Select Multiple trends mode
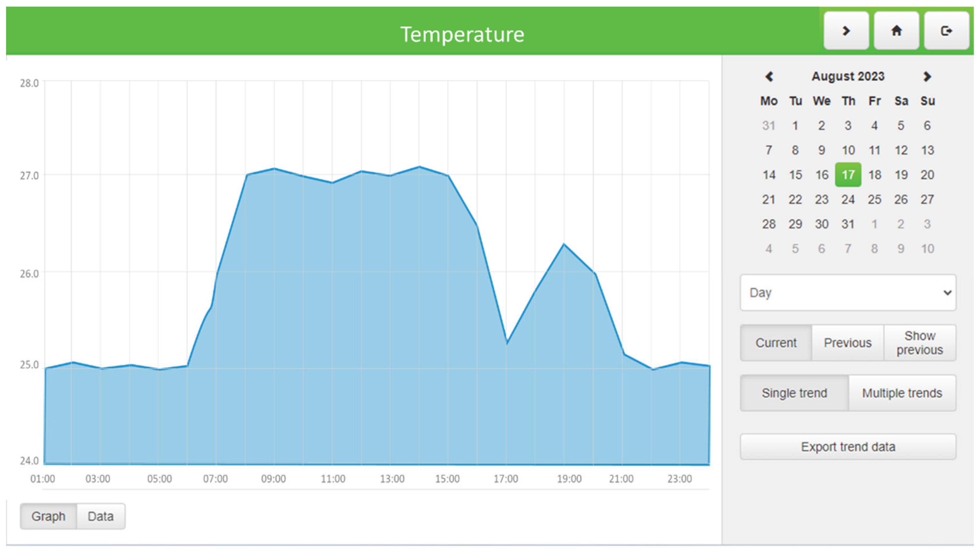Viewport: 980px width, 552px height. tap(902, 392)
